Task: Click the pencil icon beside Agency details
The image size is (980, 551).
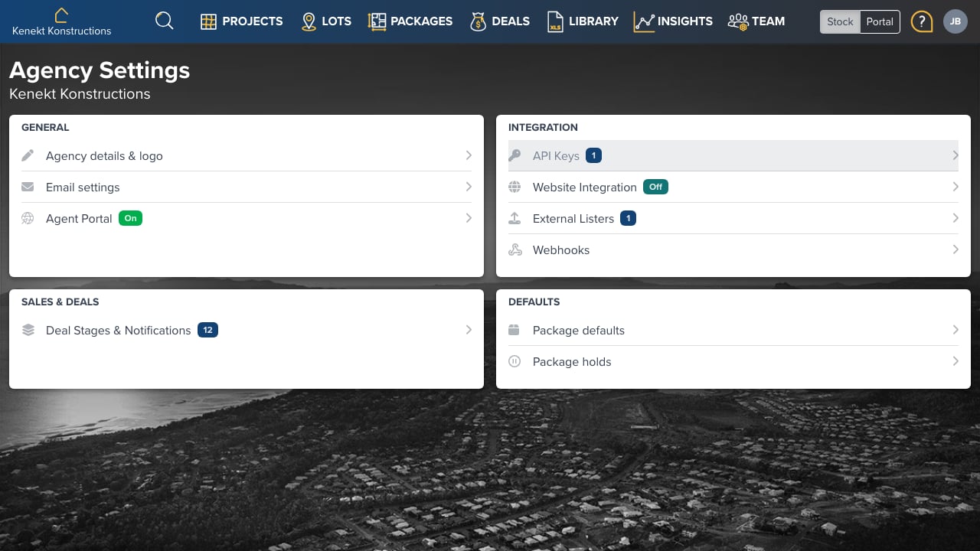Action: [x=28, y=155]
